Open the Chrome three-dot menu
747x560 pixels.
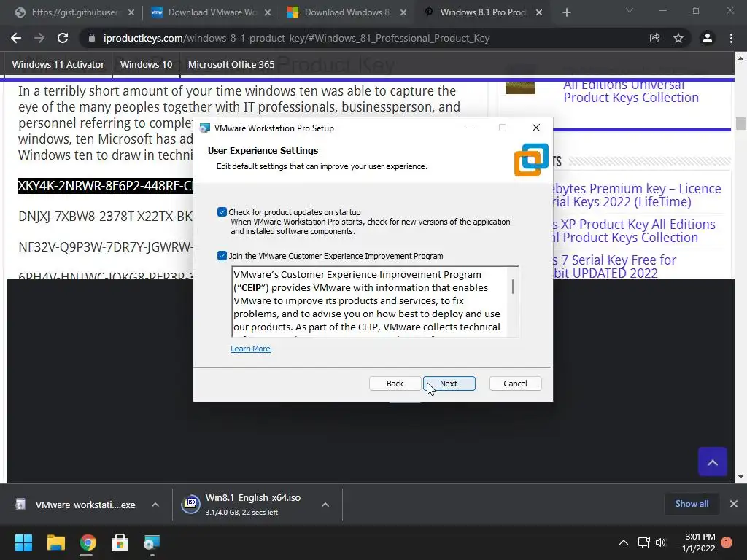[x=731, y=38]
